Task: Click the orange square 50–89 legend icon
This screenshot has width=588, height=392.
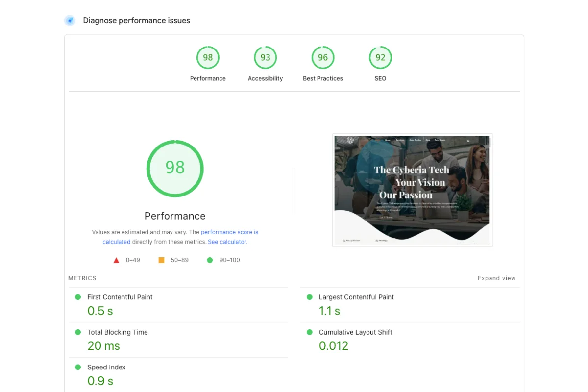Action: click(161, 260)
